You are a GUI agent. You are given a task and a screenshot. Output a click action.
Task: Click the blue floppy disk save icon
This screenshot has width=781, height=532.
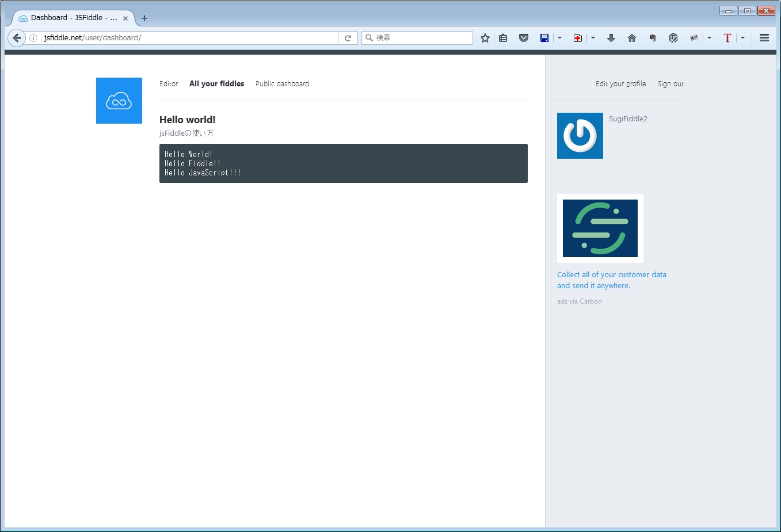544,38
